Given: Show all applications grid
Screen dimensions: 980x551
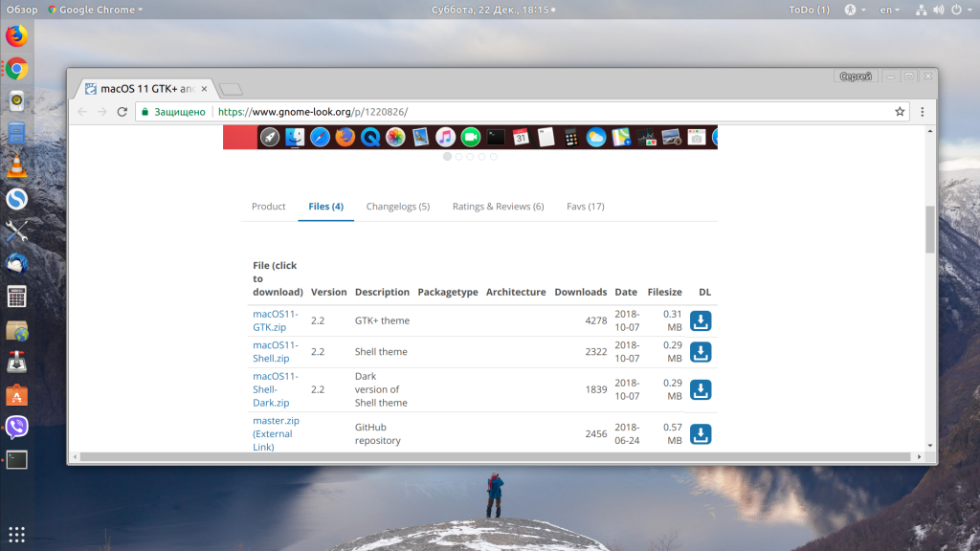Looking at the screenshot, I should (16, 534).
